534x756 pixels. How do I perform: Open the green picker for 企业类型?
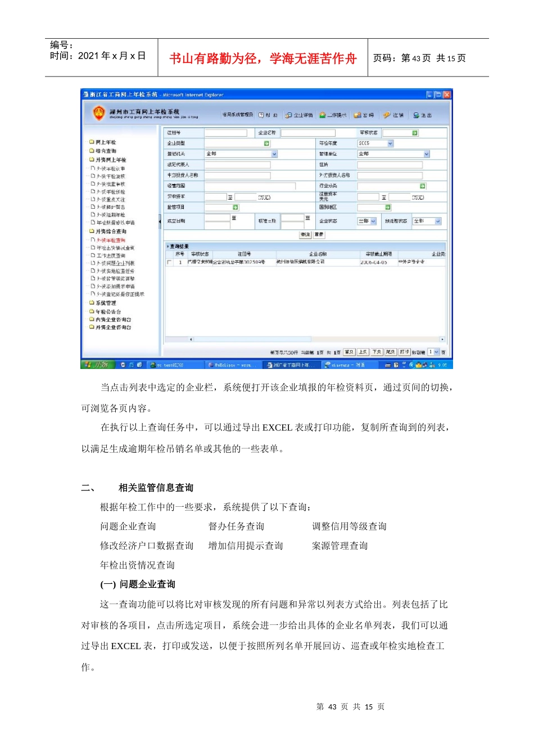click(267, 143)
